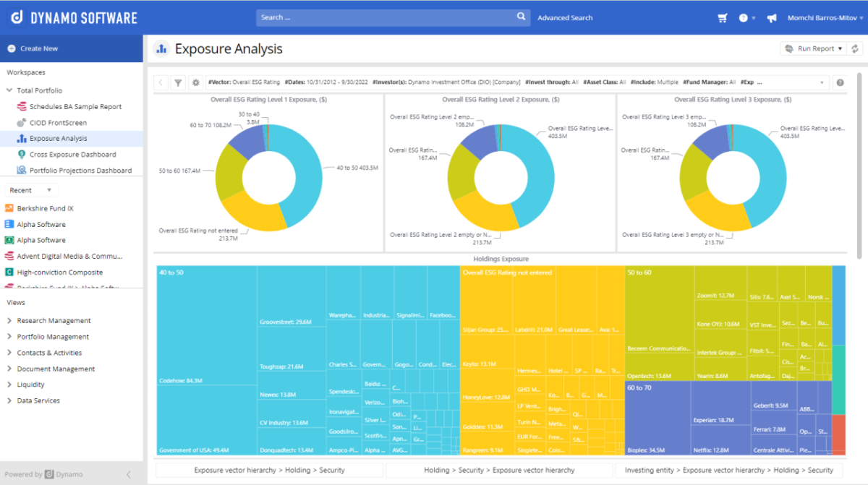Open the announcements megaphone icon

coord(772,18)
